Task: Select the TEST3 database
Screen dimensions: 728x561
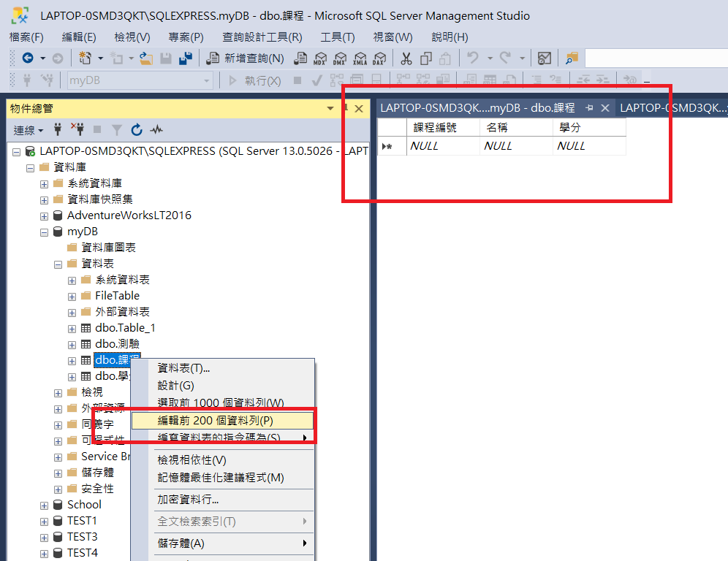Action: click(82, 537)
